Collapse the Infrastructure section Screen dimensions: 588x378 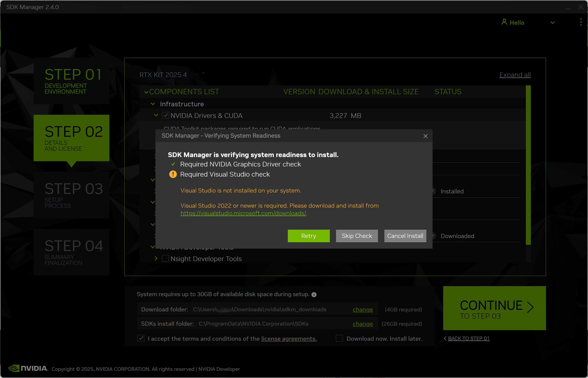click(x=153, y=104)
